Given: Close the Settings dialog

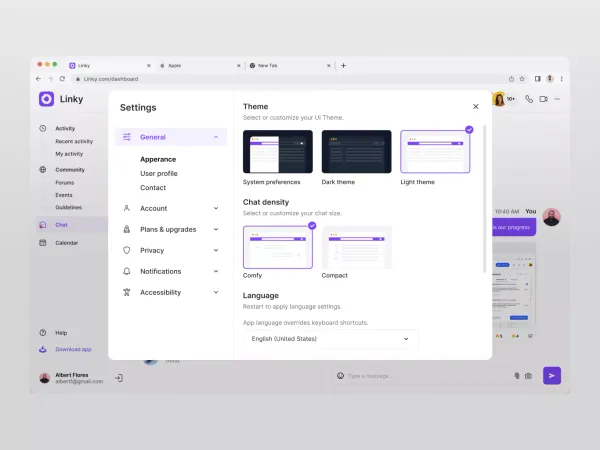Looking at the screenshot, I should 476,106.
